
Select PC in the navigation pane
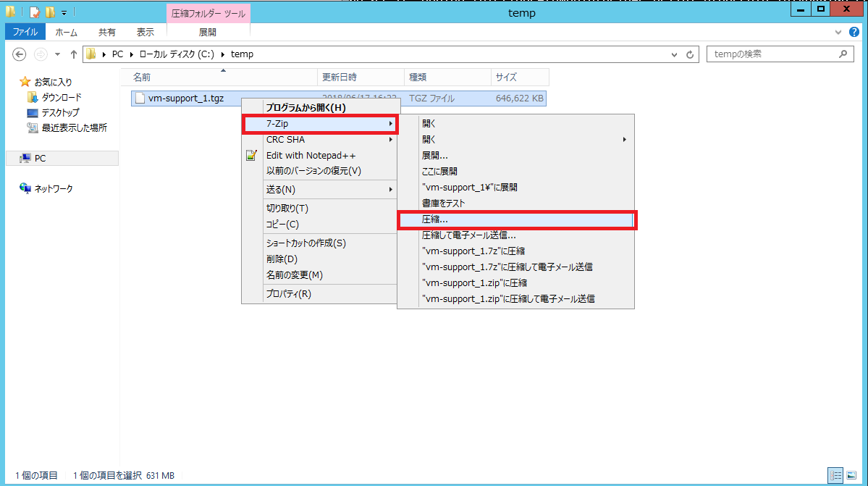pyautogui.click(x=62, y=159)
